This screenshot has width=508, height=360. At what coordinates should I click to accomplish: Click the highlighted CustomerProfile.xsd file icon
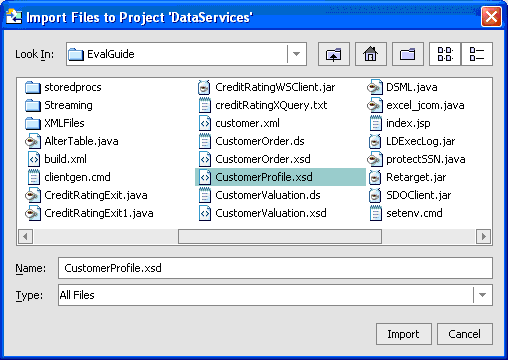click(205, 177)
